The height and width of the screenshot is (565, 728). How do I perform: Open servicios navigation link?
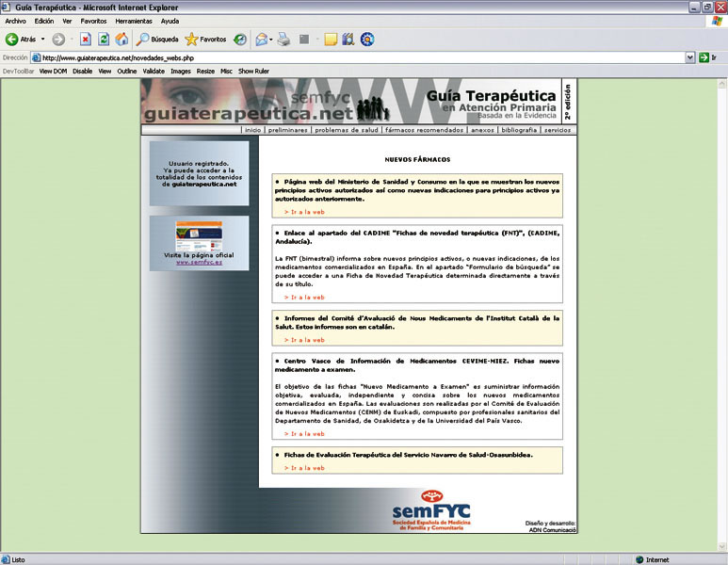[x=558, y=130]
